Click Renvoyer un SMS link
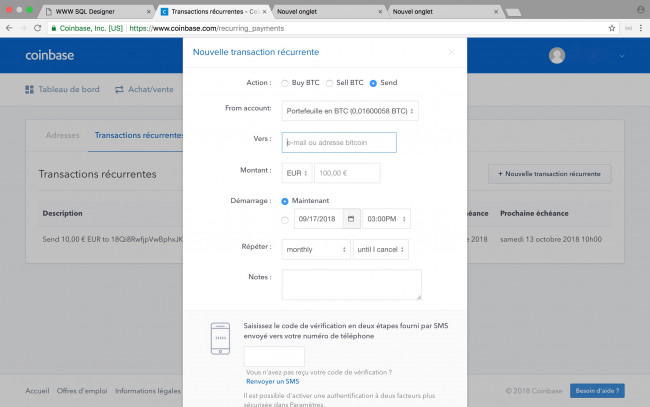Viewport: 650px width, 407px height. [272, 381]
